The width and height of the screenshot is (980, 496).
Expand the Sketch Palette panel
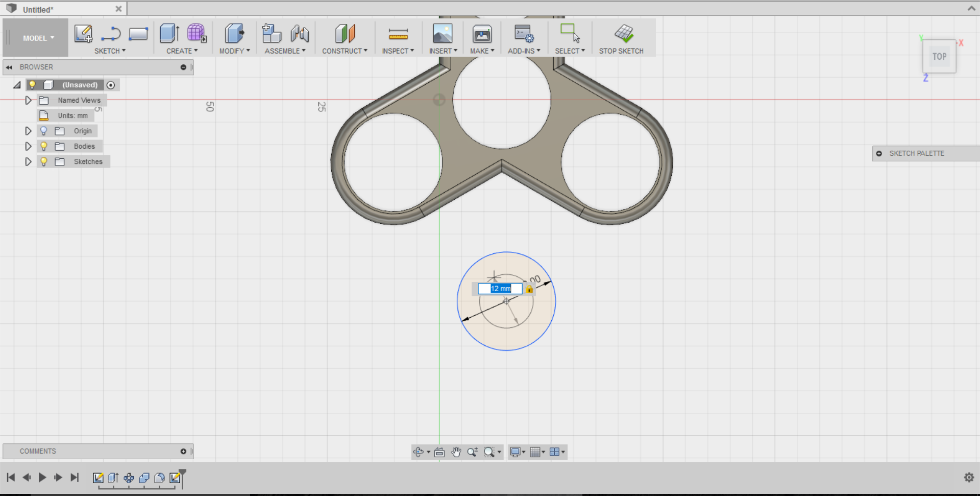coord(879,153)
